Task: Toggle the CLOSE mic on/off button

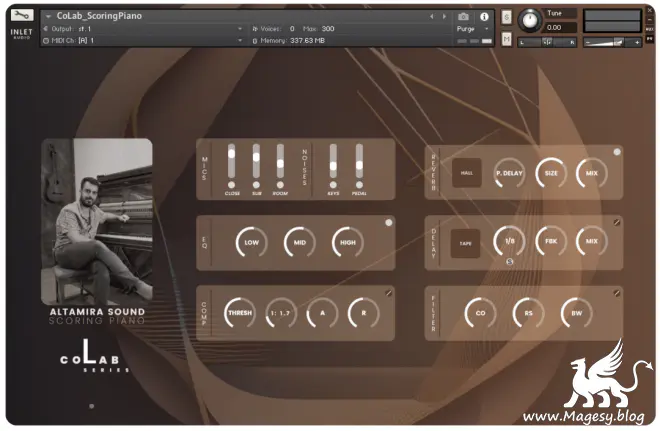Action: 232,185
